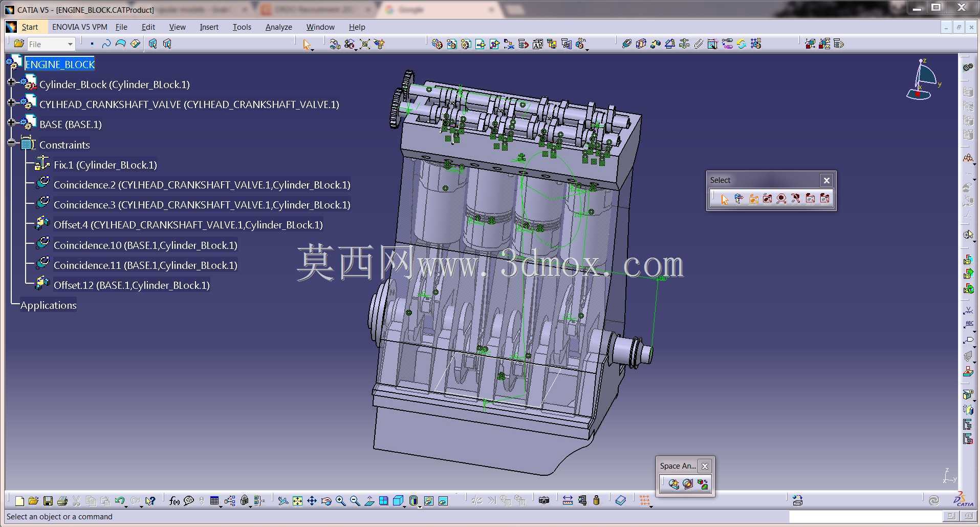Open the Start menu in the menu bar
The height and width of the screenshot is (527, 980).
[x=30, y=27]
